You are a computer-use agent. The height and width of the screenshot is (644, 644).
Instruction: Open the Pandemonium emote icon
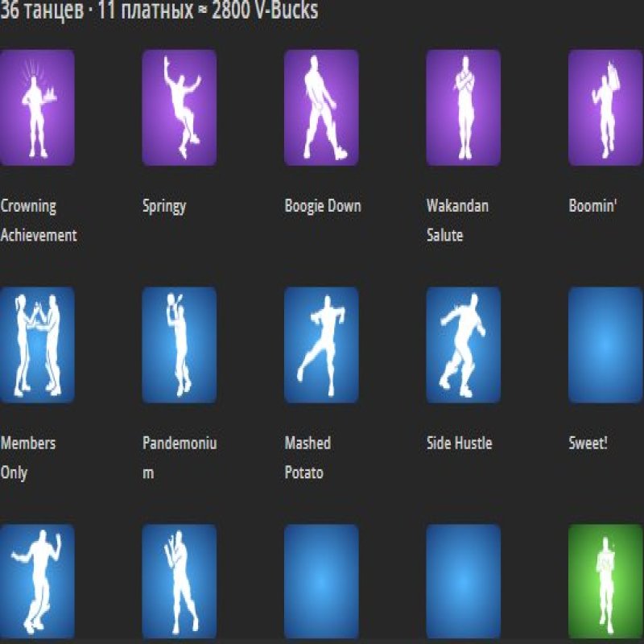point(179,345)
